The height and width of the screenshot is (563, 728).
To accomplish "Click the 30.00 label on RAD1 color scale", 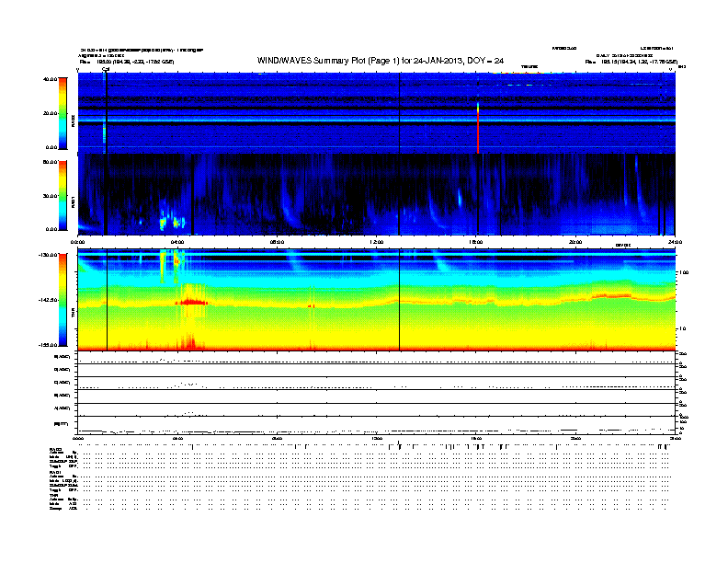I will point(51,196).
